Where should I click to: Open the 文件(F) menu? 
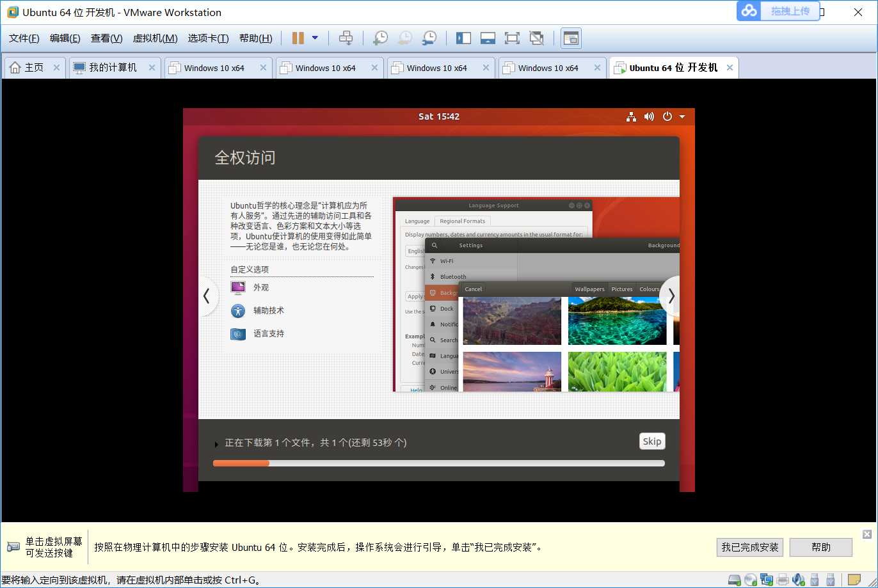(24, 38)
